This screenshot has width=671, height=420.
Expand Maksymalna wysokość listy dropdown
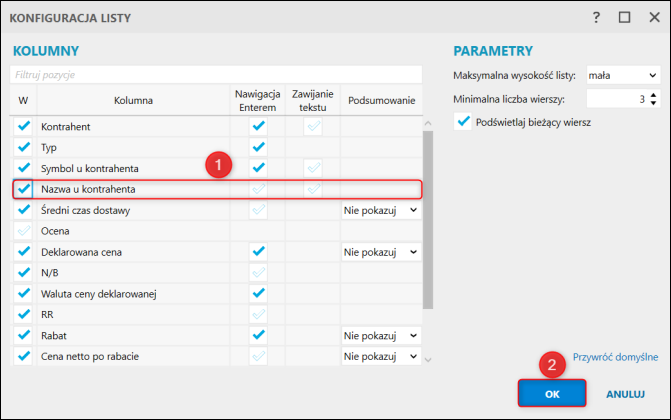click(623, 75)
